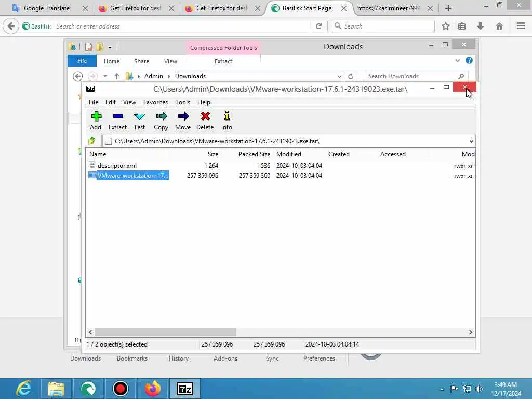
Task: Open Explorer help question mark icon
Action: pos(469,60)
